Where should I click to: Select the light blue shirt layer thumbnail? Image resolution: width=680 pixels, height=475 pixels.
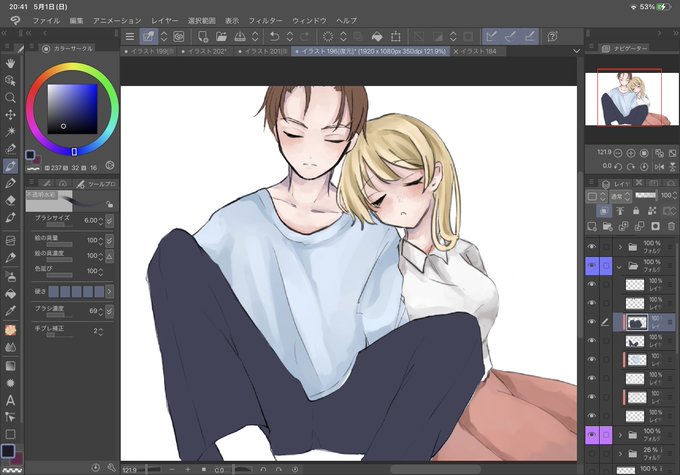(x=636, y=360)
